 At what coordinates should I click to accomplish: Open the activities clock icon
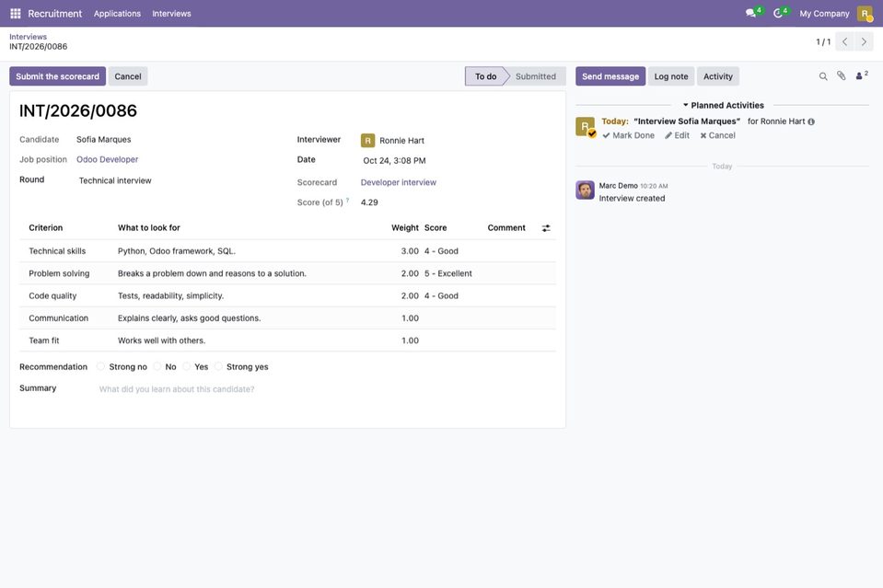778,13
